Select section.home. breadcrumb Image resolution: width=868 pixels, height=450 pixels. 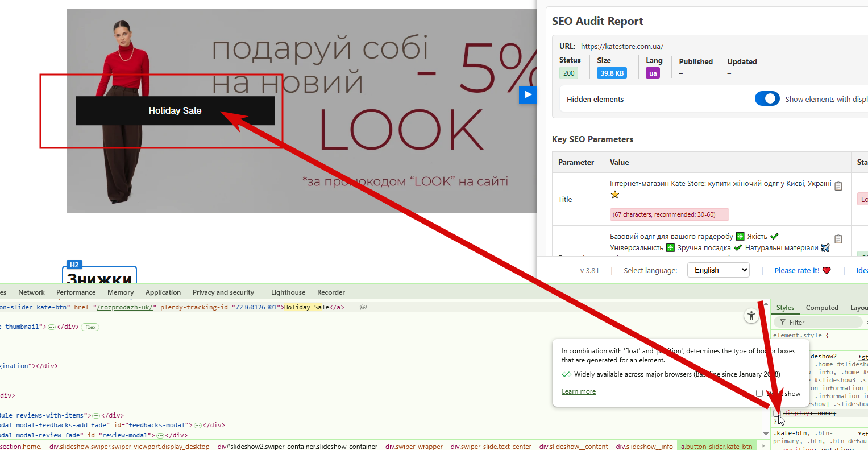tap(20, 447)
